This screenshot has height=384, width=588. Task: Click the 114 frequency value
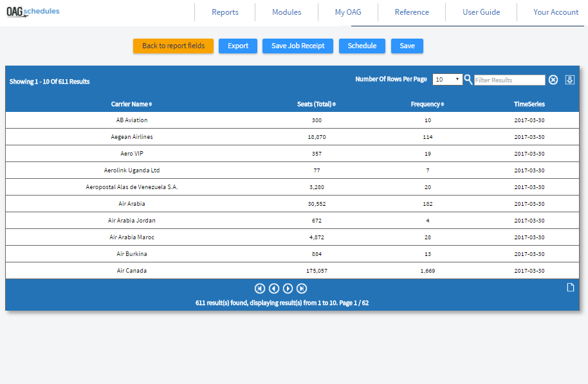coord(428,137)
